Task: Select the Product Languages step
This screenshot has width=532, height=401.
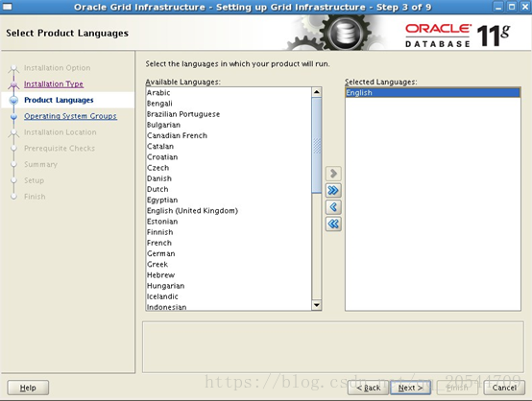Action: [x=59, y=100]
